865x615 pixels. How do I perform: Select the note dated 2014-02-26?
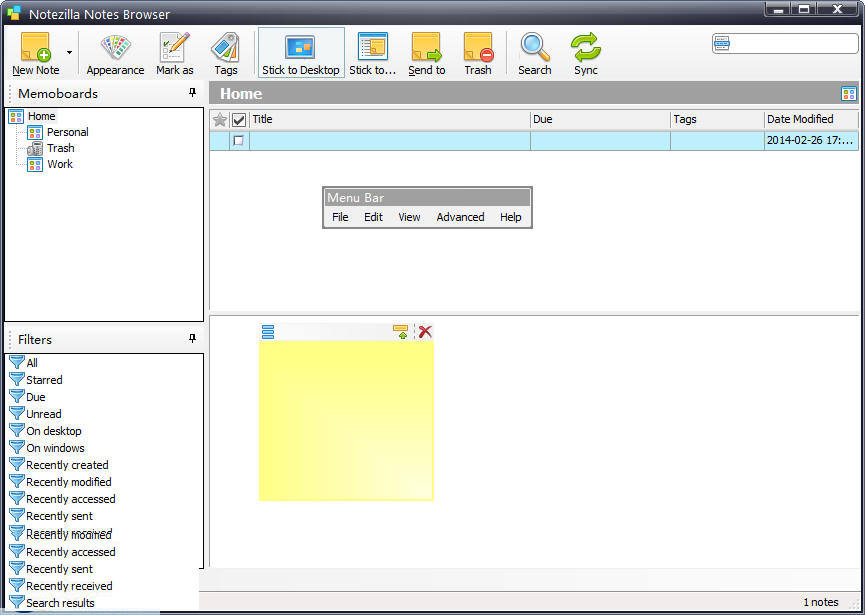coord(534,141)
